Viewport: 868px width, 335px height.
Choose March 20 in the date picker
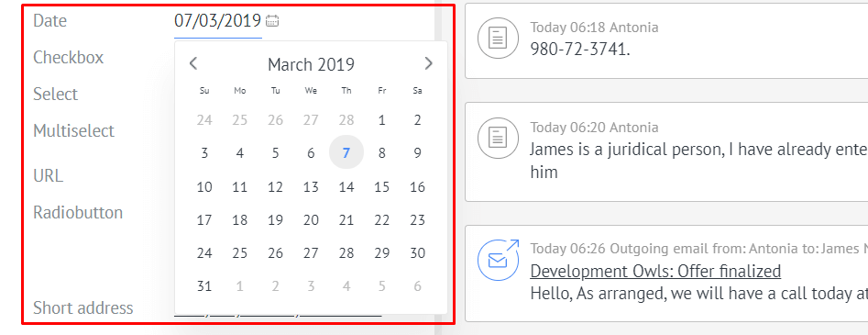311,220
